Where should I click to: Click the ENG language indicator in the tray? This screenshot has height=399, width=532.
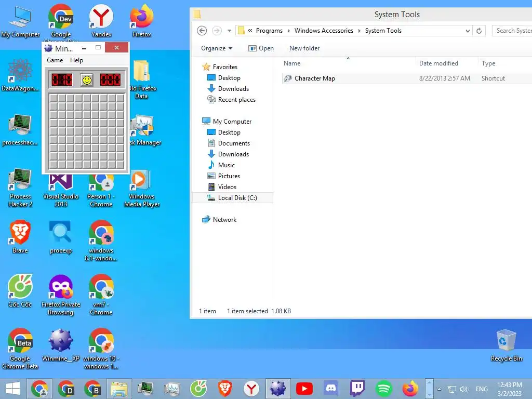point(482,389)
